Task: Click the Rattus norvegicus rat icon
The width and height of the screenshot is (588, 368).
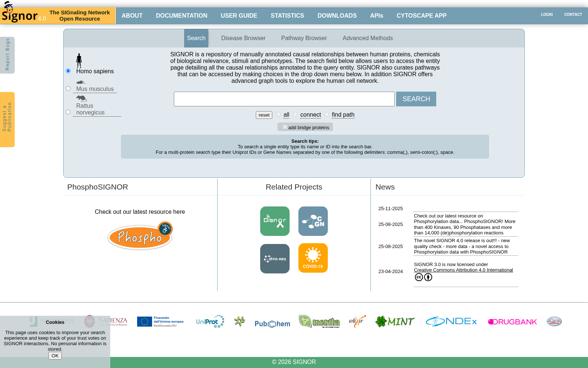Action: (82, 98)
